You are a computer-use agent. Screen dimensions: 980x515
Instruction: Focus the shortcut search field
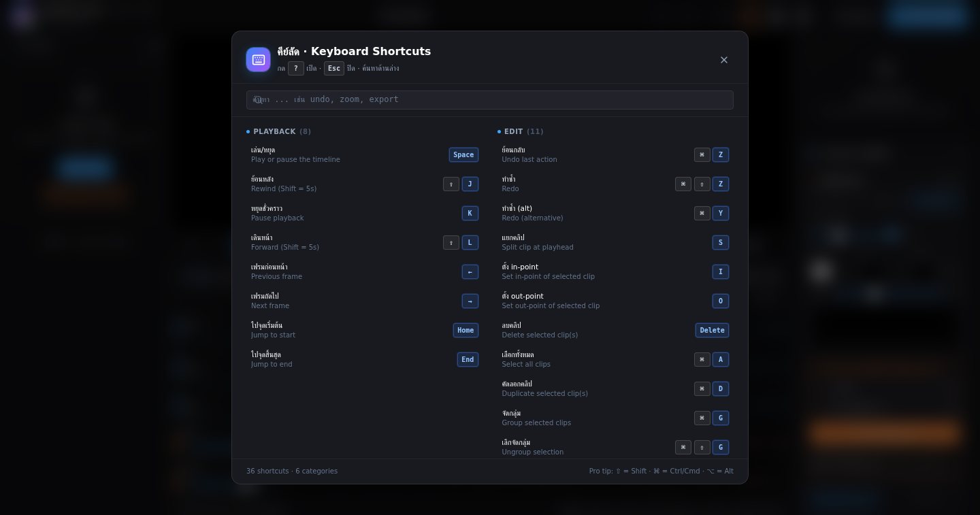click(490, 100)
